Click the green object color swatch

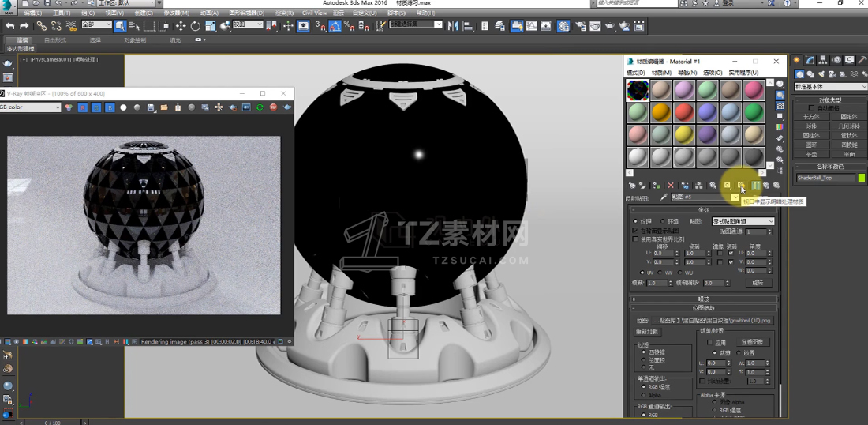(862, 178)
